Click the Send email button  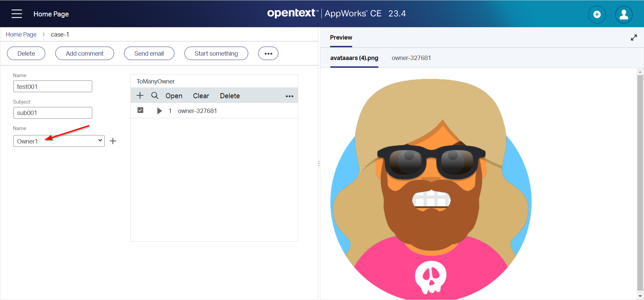pos(149,54)
